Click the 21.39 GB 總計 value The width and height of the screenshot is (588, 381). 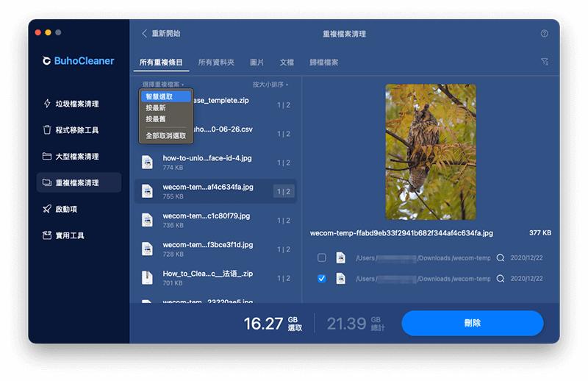[x=356, y=324]
